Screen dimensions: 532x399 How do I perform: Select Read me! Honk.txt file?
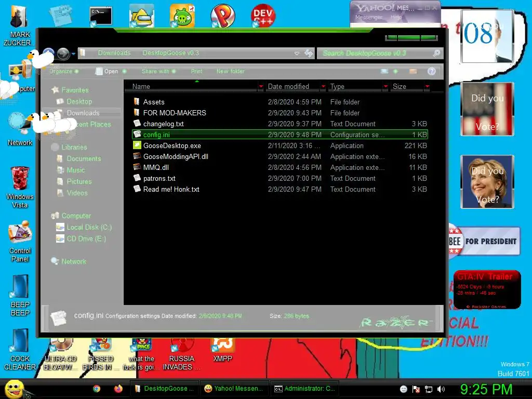point(171,189)
